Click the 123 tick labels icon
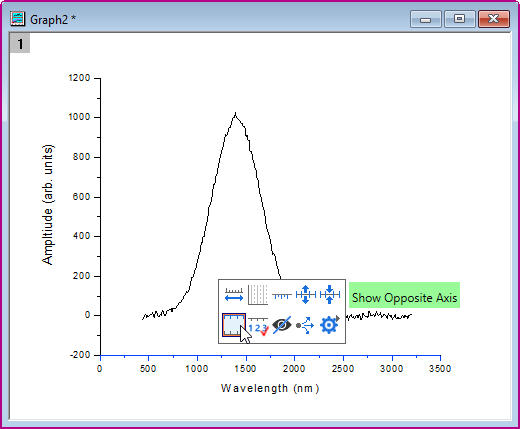Image resolution: width=520 pixels, height=429 pixels. pyautogui.click(x=258, y=326)
